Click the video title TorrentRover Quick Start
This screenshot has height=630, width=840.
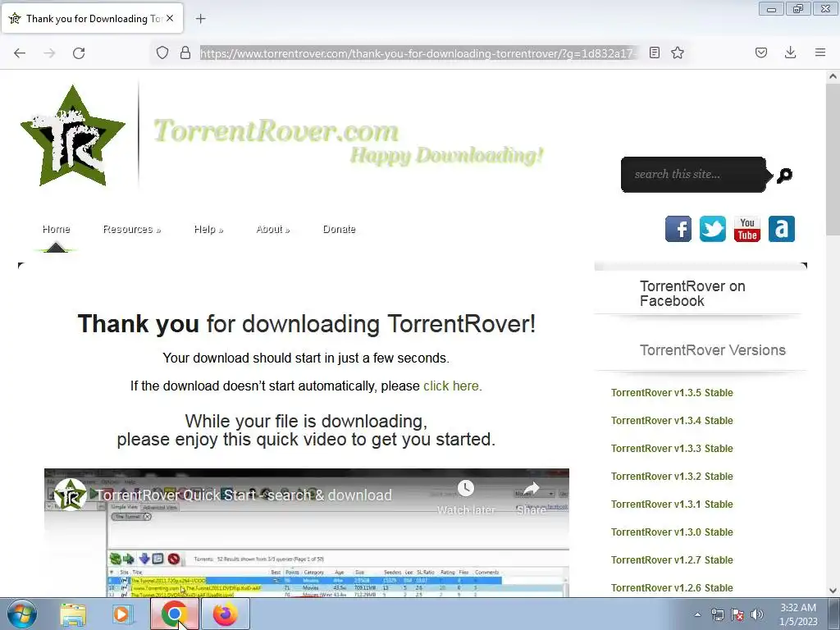coord(244,495)
